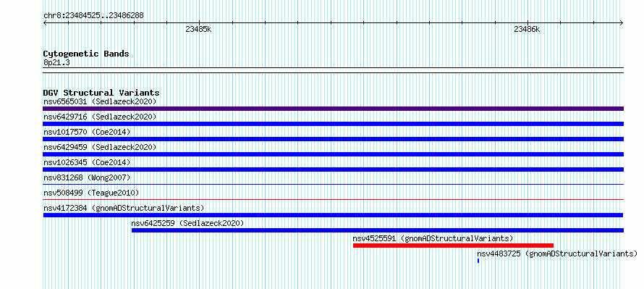Open nsv831268 (Wong2007) variant label

pos(87,177)
